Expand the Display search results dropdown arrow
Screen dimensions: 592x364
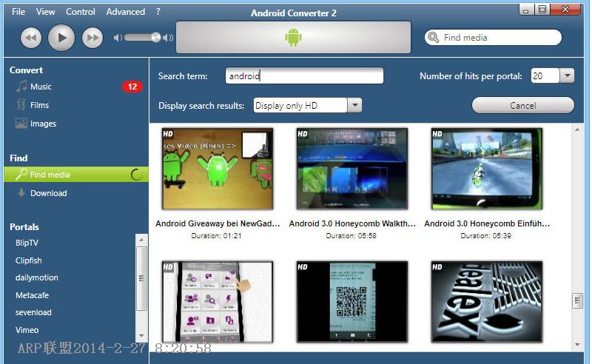[x=354, y=105]
